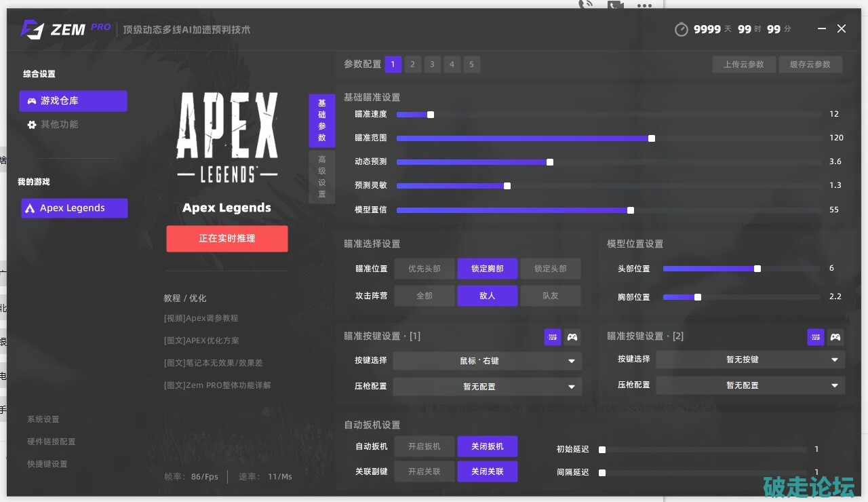Open the [视频]Apex调参教程 tutorial link
The height and width of the screenshot is (502, 868).
(201, 318)
